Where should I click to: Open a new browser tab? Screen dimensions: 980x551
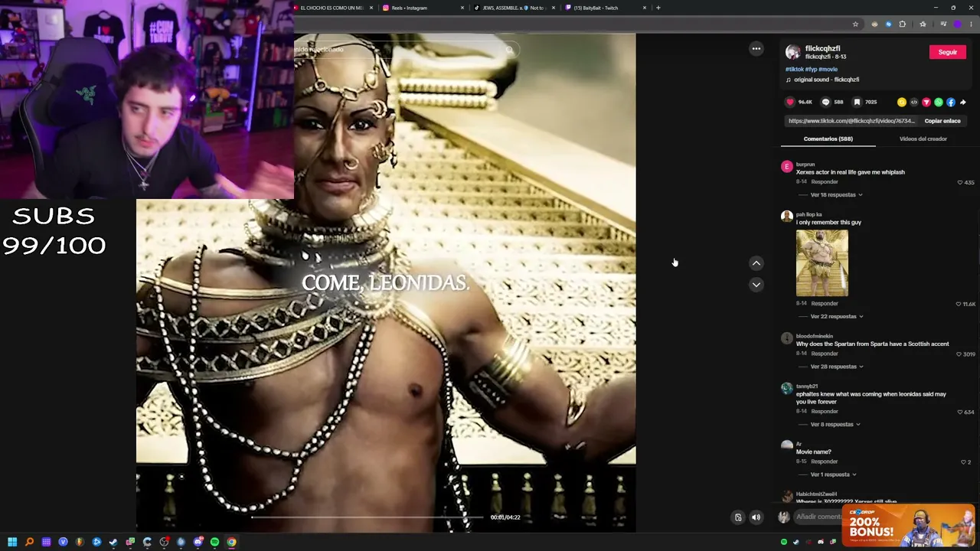658,8
